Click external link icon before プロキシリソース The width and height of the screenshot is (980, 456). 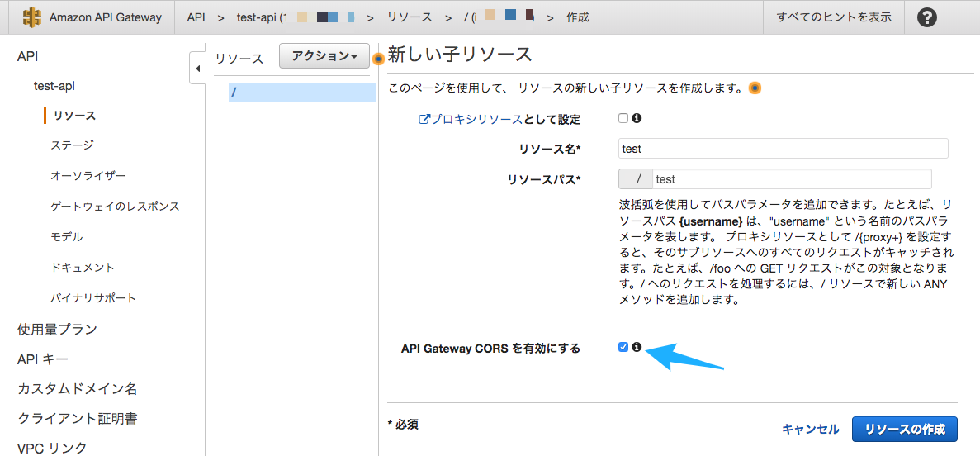coord(424,119)
